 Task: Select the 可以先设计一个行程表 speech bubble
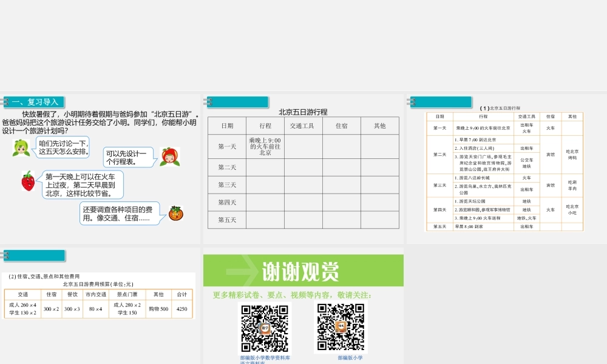coord(126,158)
